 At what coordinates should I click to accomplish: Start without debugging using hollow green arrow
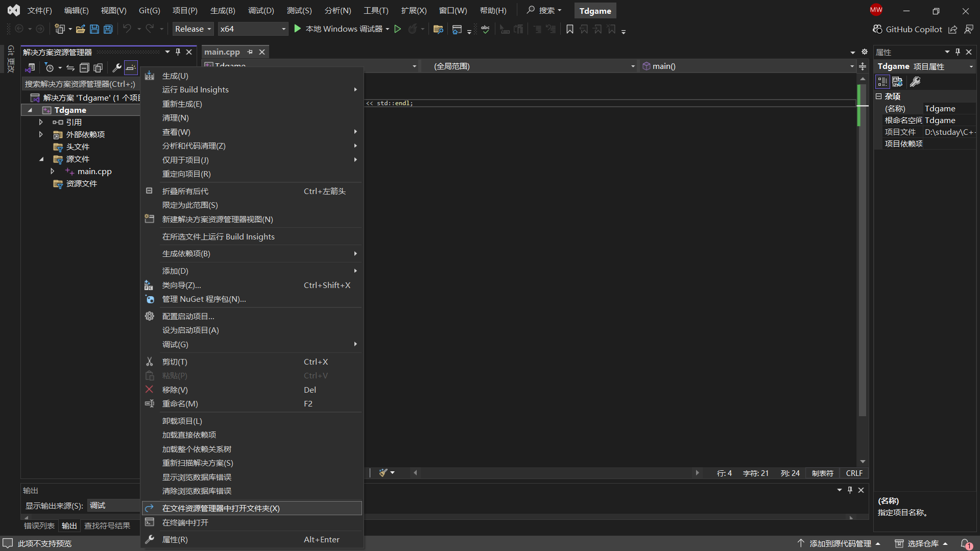point(397,29)
